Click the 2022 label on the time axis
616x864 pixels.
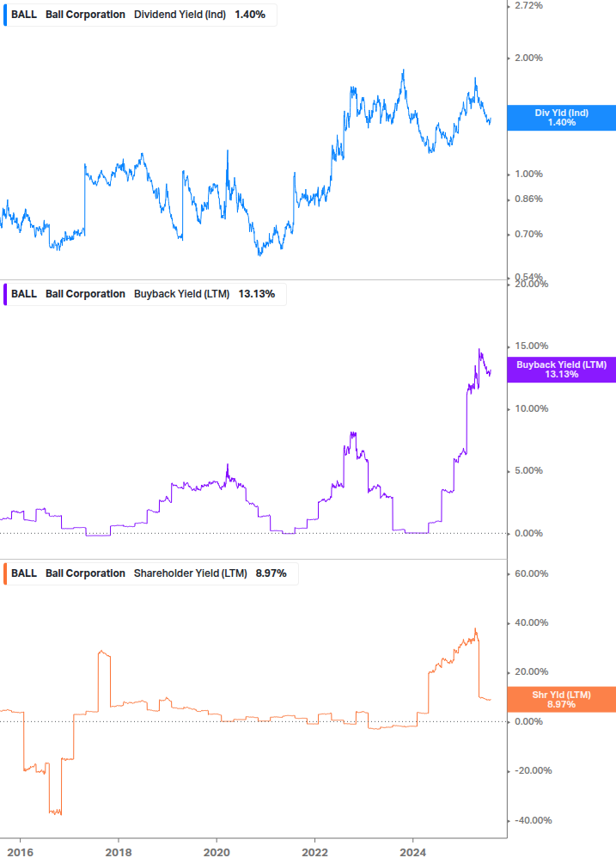pyautogui.click(x=315, y=853)
